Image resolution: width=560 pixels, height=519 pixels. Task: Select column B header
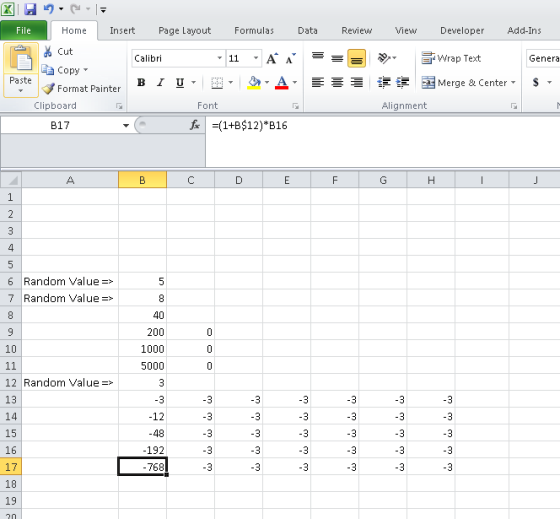click(142, 180)
